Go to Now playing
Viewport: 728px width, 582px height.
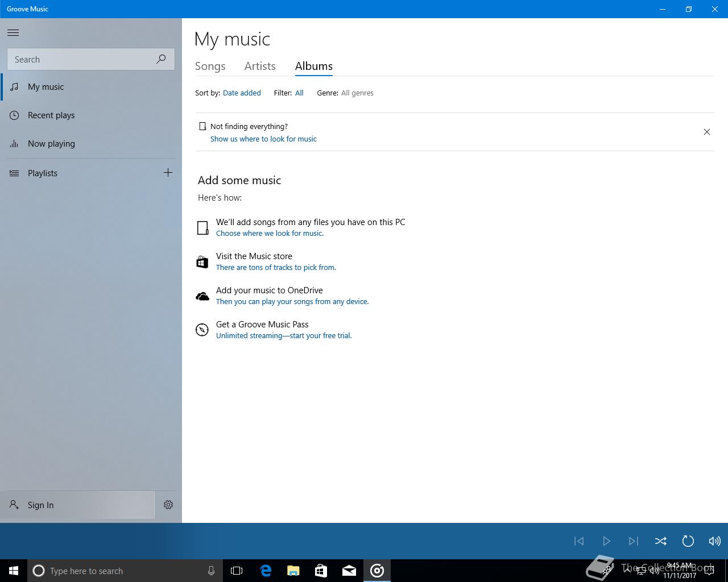(x=91, y=144)
